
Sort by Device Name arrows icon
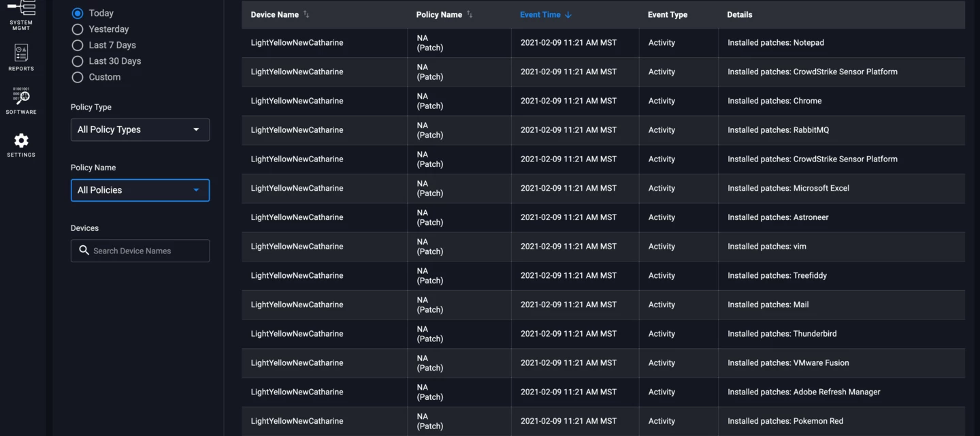[x=306, y=14]
